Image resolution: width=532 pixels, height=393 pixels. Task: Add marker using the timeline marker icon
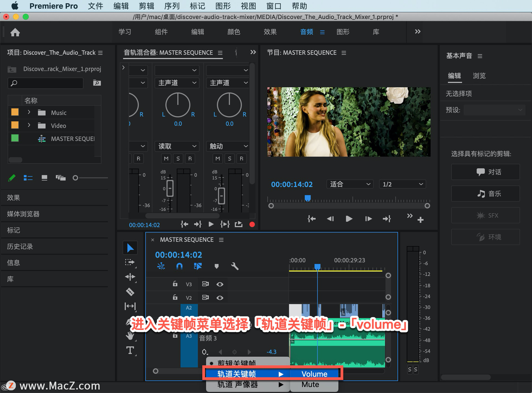216,266
